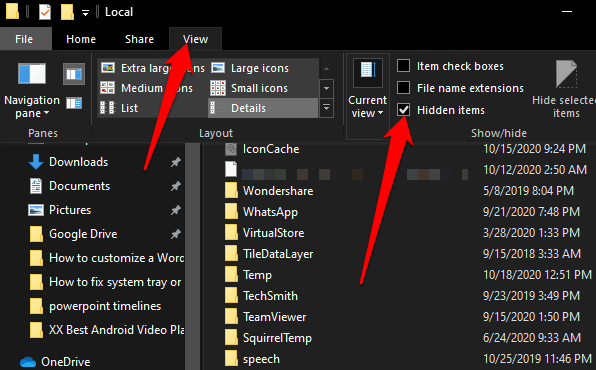Screen dimensions: 596x370
Task: Click the SquirrelTemp folder icon
Action: (231, 338)
